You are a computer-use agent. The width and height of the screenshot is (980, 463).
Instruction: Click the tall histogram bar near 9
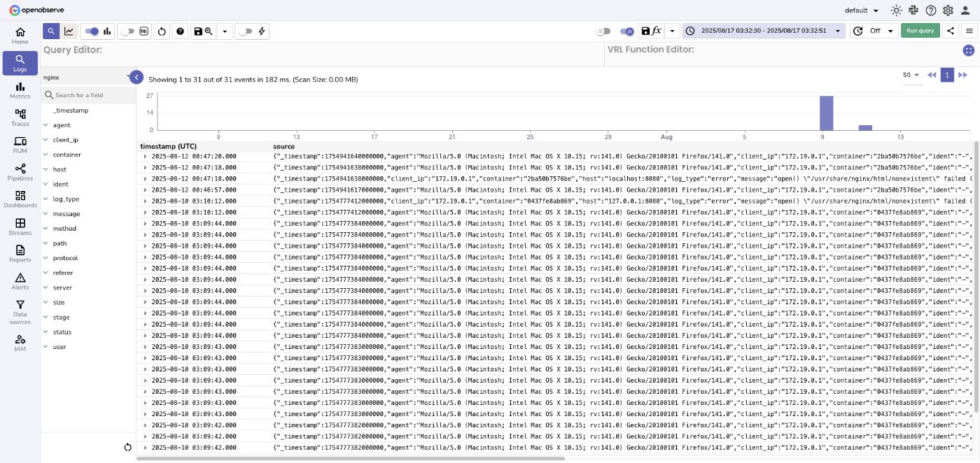tap(826, 113)
